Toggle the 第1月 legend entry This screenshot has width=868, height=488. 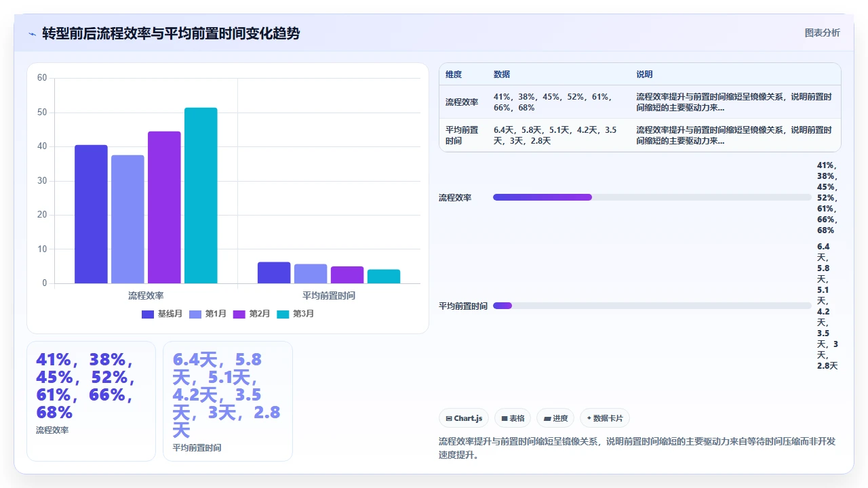tap(208, 314)
